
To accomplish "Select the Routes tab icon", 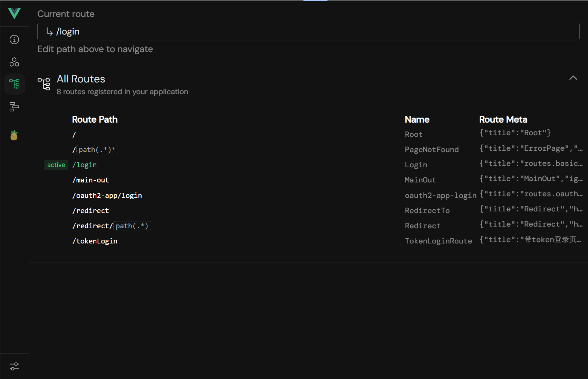I will click(14, 84).
